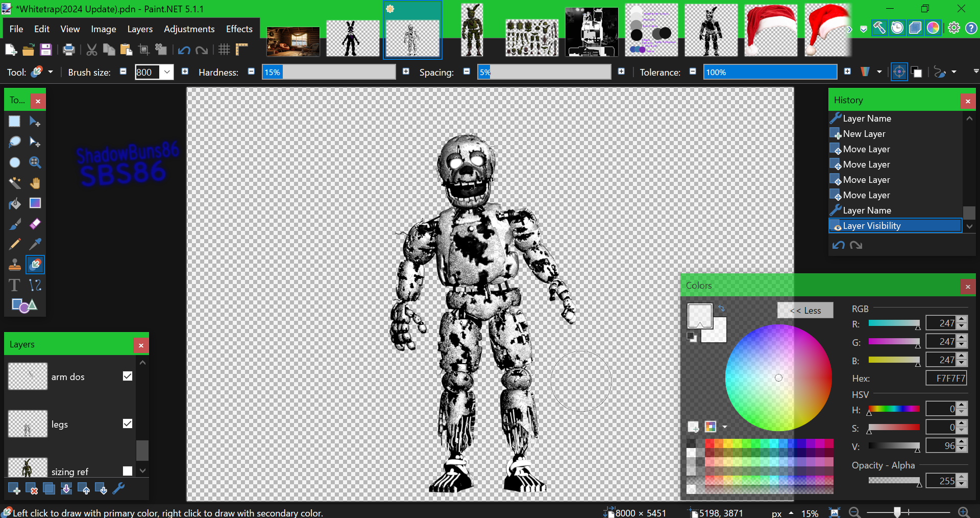Select the Pencil tool

pos(14,244)
